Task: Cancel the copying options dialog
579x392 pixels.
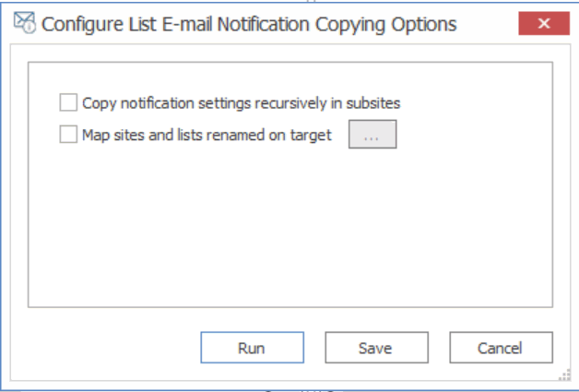Action: coord(501,348)
